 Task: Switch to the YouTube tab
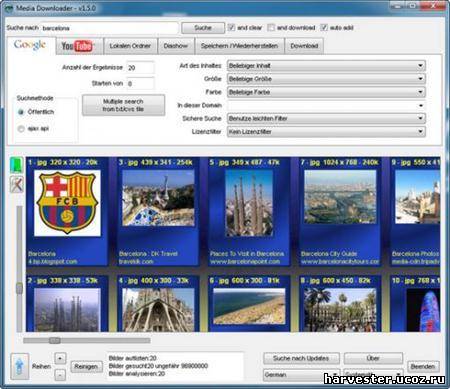[x=79, y=46]
